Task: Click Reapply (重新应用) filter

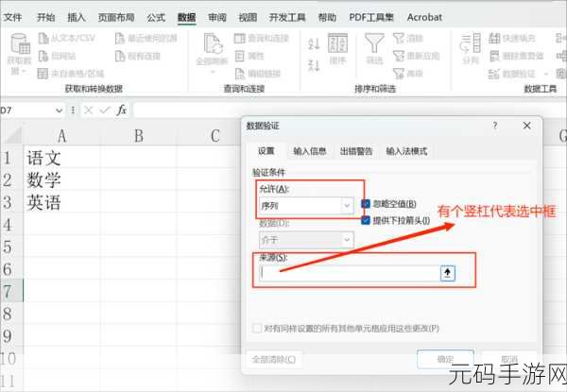Action: coord(416,56)
